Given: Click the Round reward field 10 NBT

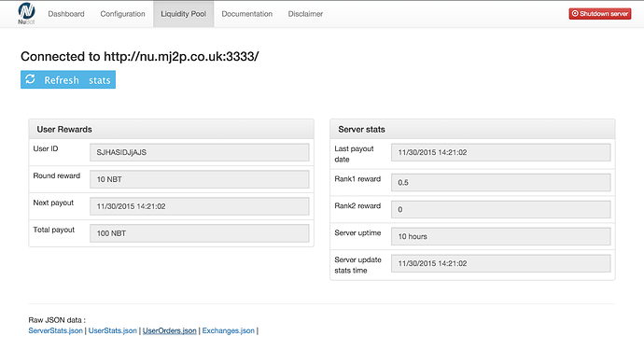Looking at the screenshot, I should (200, 179).
